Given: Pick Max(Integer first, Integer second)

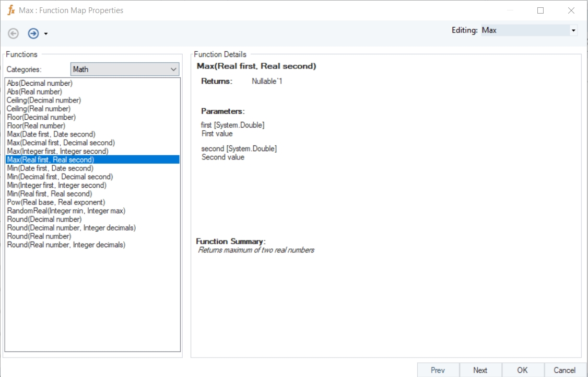Looking at the screenshot, I should tap(57, 151).
